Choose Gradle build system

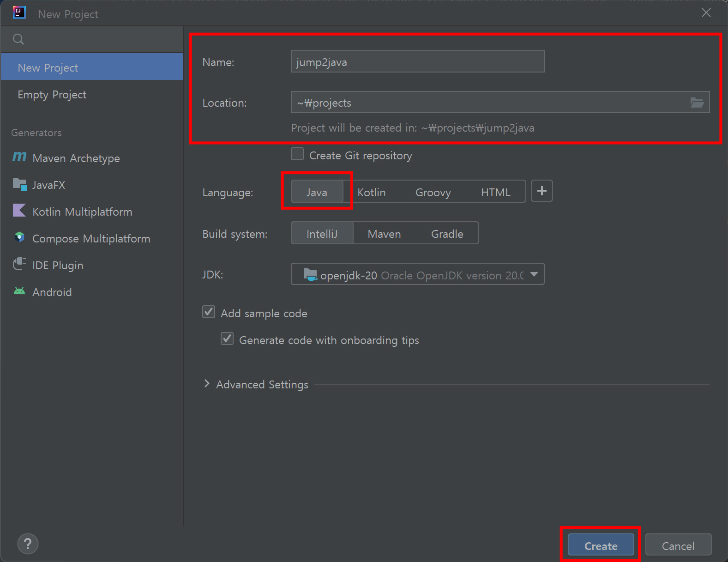point(447,233)
